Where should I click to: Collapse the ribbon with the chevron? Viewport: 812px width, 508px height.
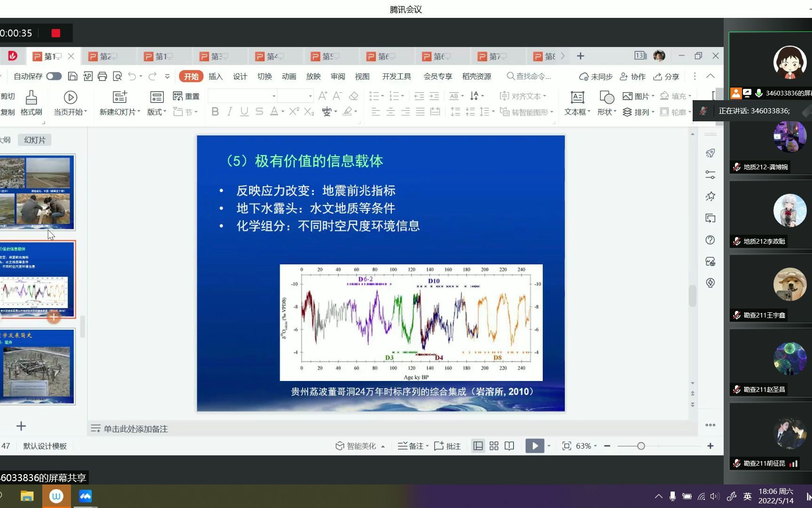pyautogui.click(x=710, y=76)
